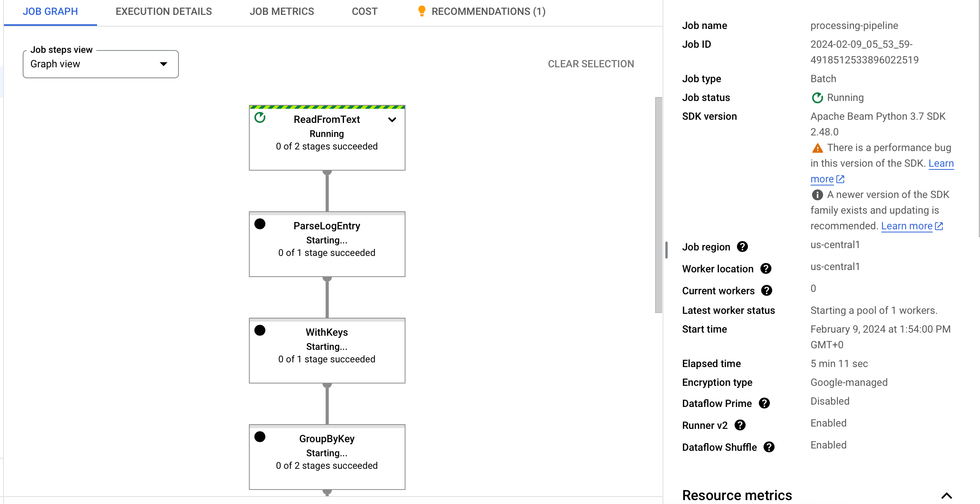Image resolution: width=980 pixels, height=504 pixels.
Task: Expand the ReadFromText node chevron
Action: pos(392,120)
